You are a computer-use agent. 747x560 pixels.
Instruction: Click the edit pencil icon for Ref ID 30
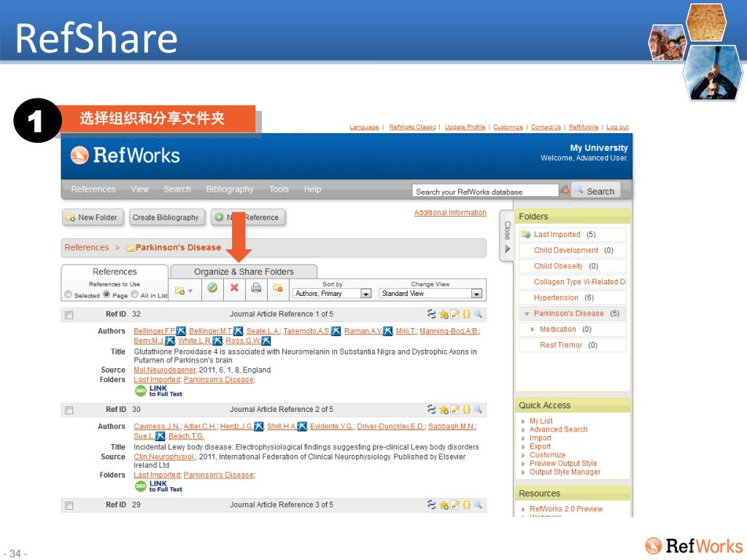point(455,410)
